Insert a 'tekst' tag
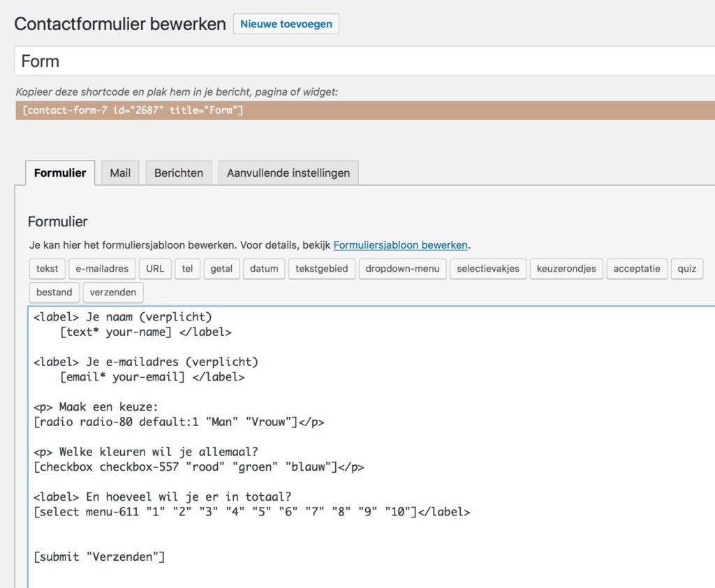Screen dimensions: 715x588 coord(47,269)
